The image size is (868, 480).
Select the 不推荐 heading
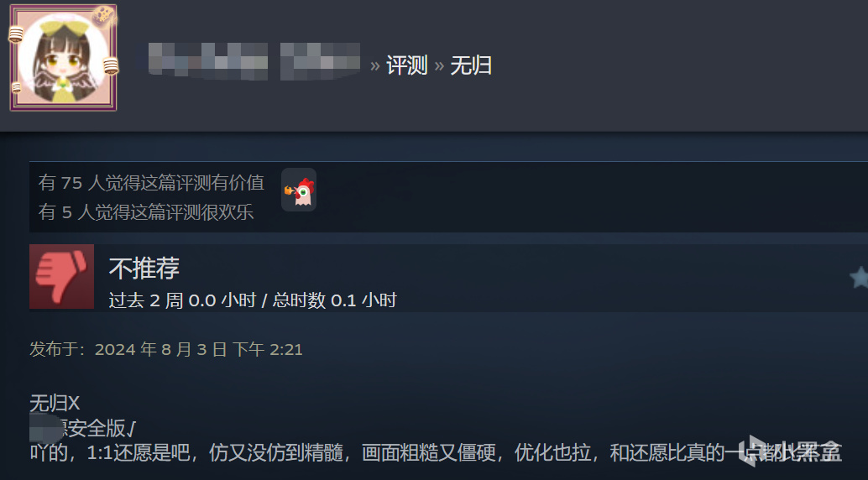(x=144, y=268)
